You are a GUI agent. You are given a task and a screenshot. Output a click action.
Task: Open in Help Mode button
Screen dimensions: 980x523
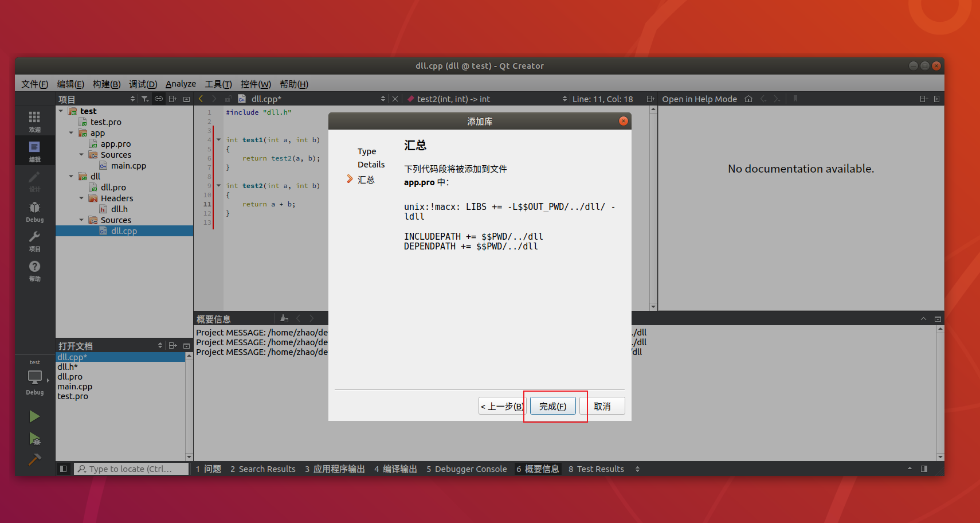click(699, 99)
